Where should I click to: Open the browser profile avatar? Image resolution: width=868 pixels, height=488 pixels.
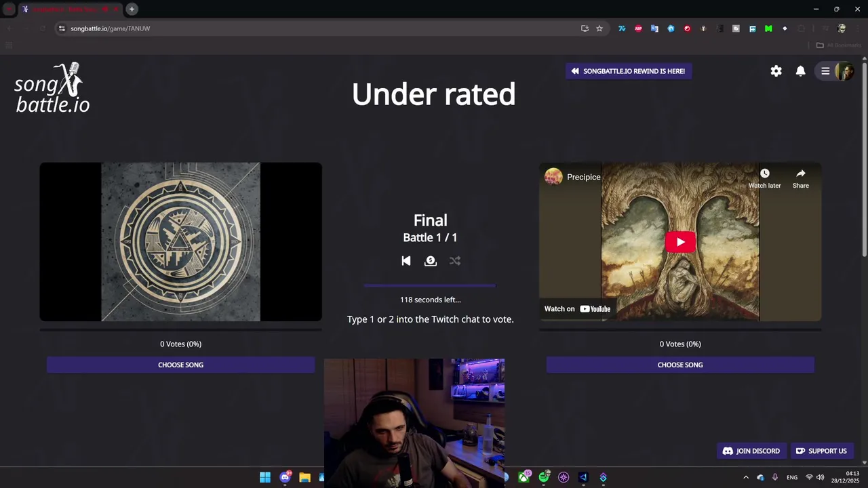(x=842, y=28)
